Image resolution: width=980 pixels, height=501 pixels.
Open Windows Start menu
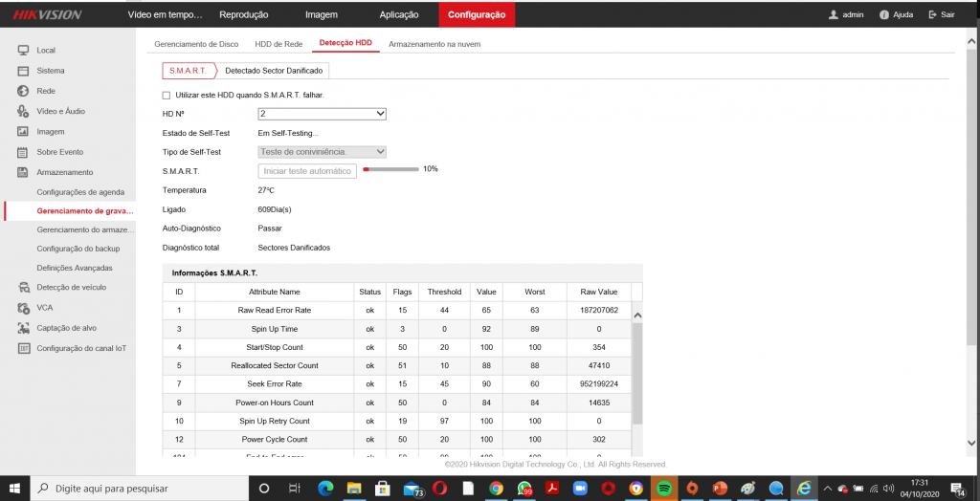14,488
